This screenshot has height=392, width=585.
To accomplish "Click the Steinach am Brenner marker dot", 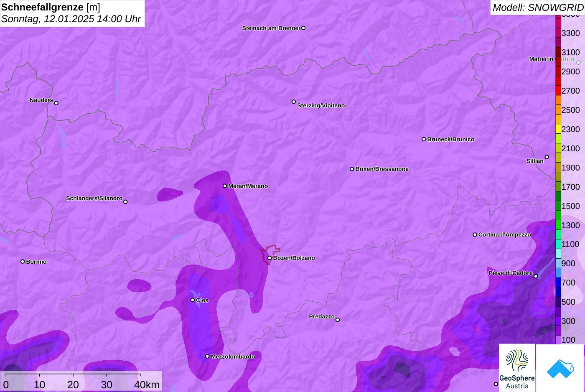I will (x=303, y=28).
